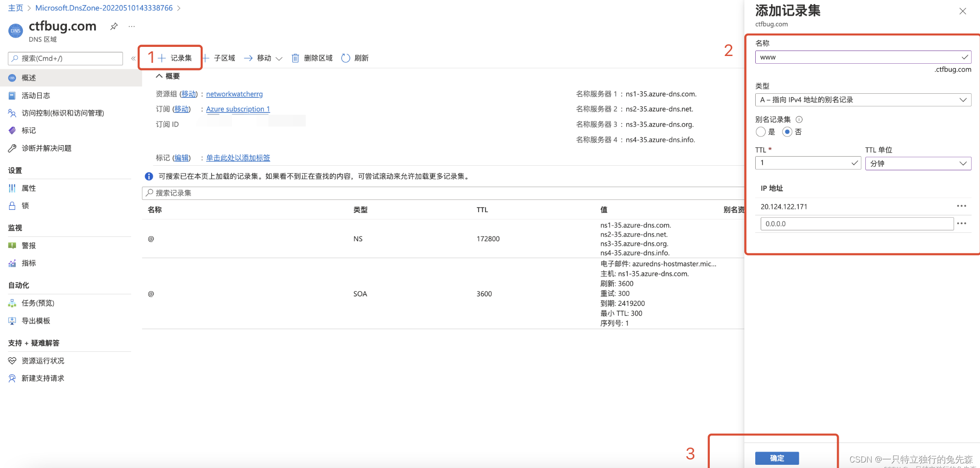Image resolution: width=980 pixels, height=468 pixels.
Task: Click the name server ns1-35.azure-dns.com. text
Action: (661, 94)
